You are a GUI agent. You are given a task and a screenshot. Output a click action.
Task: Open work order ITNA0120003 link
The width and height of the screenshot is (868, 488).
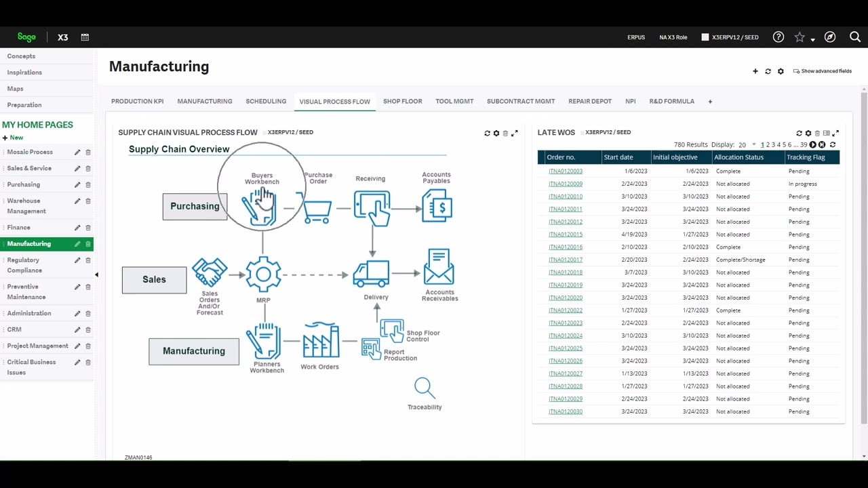(x=566, y=171)
